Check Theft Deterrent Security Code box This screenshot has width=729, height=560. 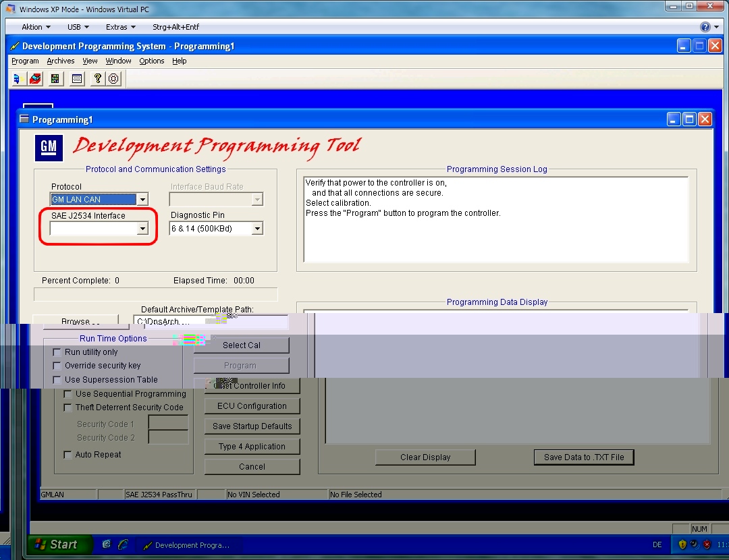(67, 408)
